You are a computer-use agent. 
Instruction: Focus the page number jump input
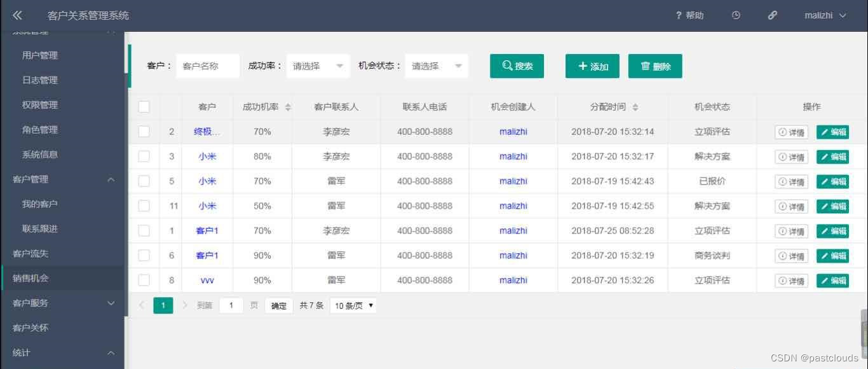(231, 305)
